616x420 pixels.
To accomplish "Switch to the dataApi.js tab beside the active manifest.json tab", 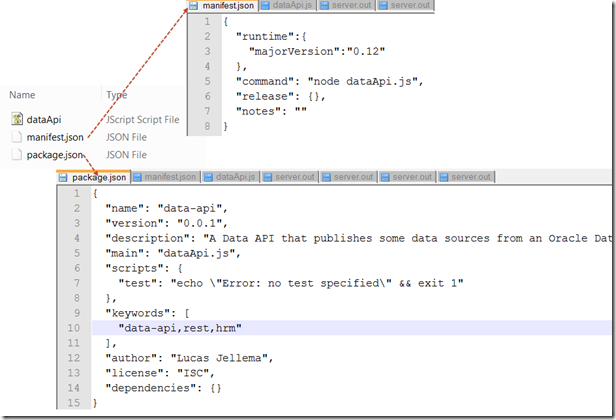I will click(288, 6).
